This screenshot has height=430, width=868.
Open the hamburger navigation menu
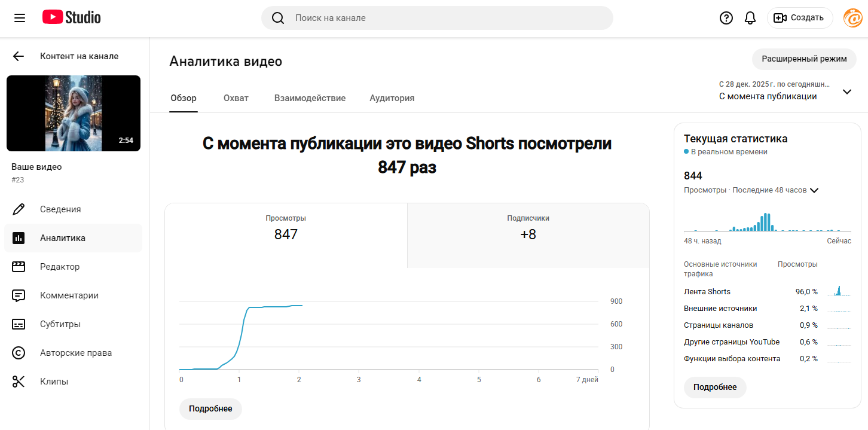(20, 18)
